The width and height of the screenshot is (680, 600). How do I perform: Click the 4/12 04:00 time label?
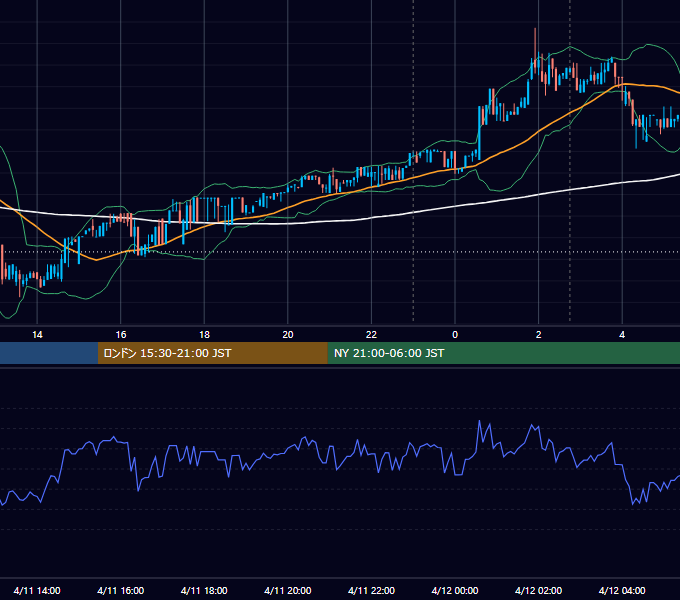(622, 590)
